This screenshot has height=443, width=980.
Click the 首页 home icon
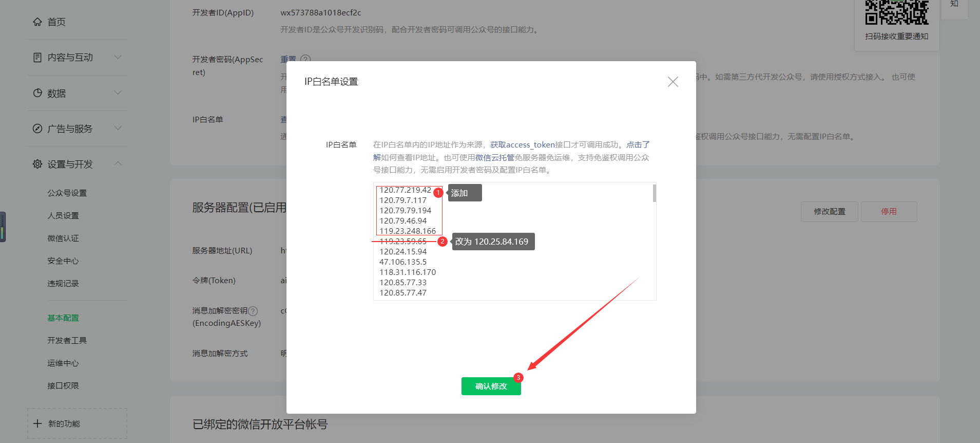[x=37, y=22]
